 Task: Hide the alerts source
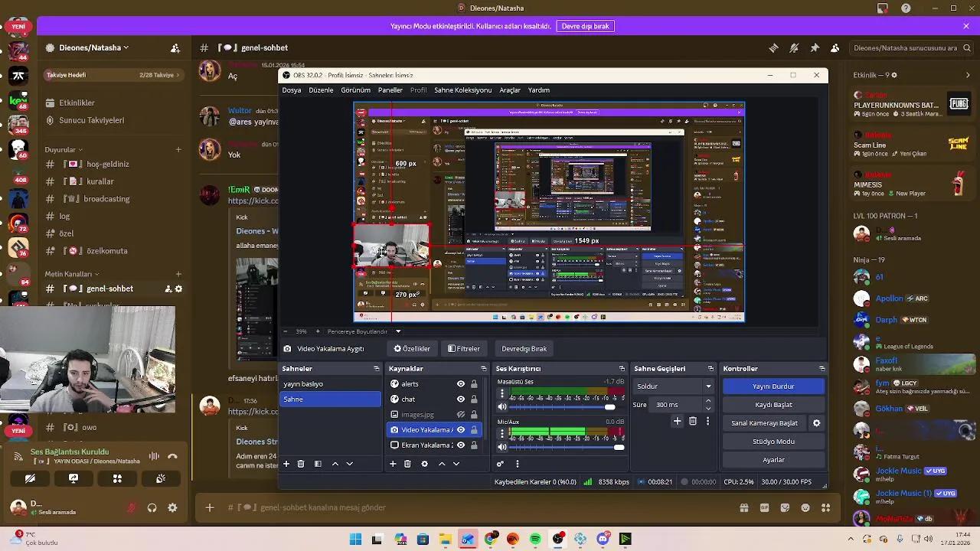[461, 384]
